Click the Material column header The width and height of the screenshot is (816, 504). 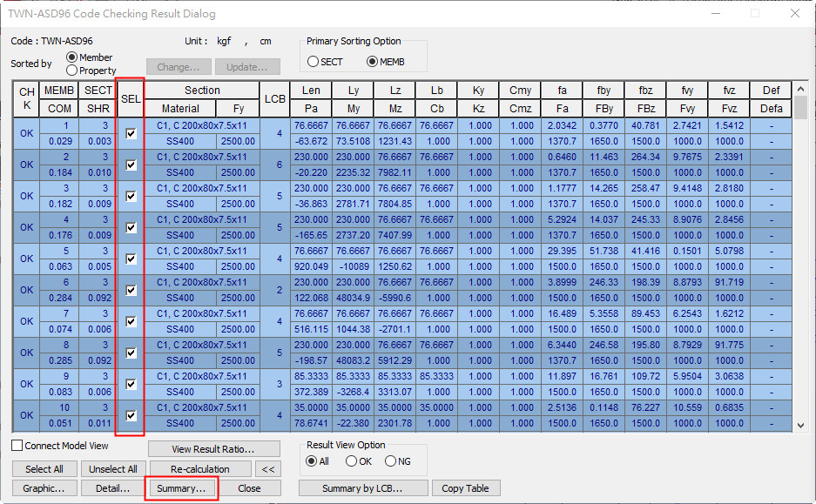(x=180, y=108)
